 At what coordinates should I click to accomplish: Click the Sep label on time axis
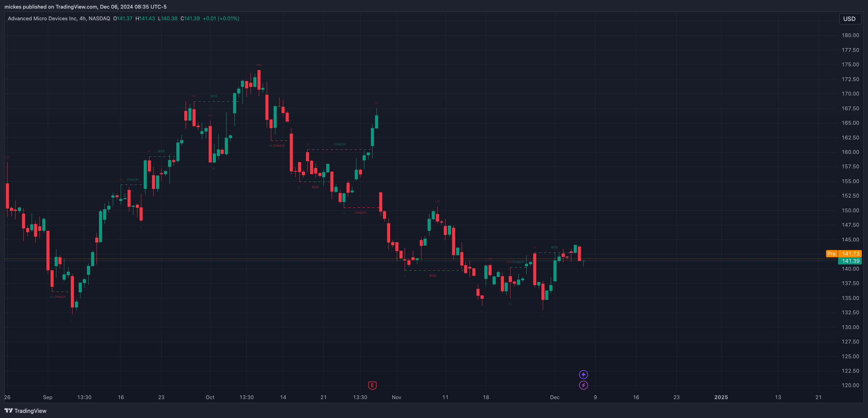click(48, 397)
